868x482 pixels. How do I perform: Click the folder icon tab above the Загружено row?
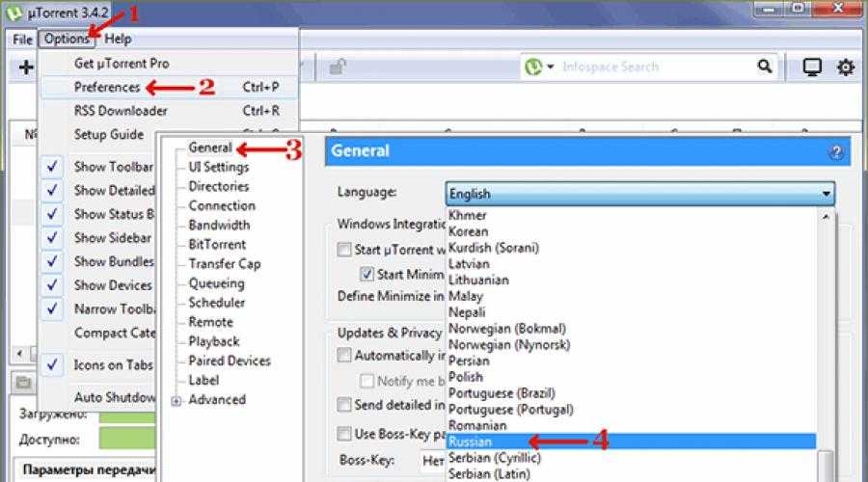(x=23, y=382)
